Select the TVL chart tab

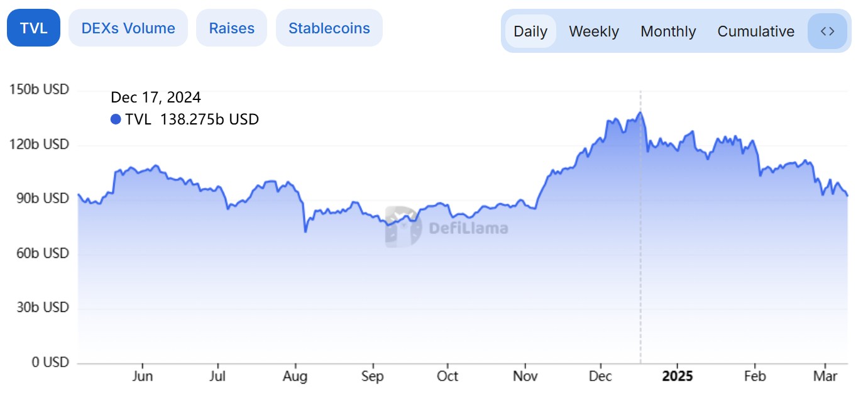[33, 28]
